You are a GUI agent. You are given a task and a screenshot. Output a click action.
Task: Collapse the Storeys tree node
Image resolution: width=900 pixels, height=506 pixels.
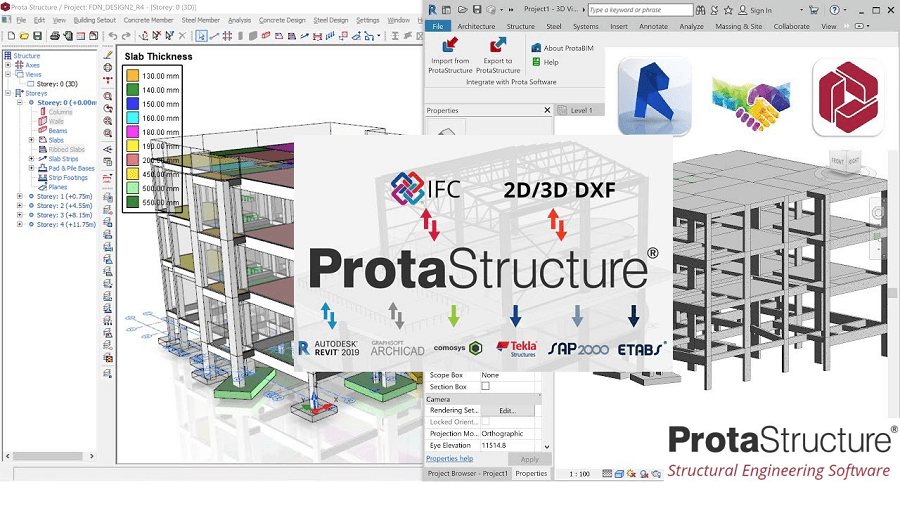tap(8, 92)
